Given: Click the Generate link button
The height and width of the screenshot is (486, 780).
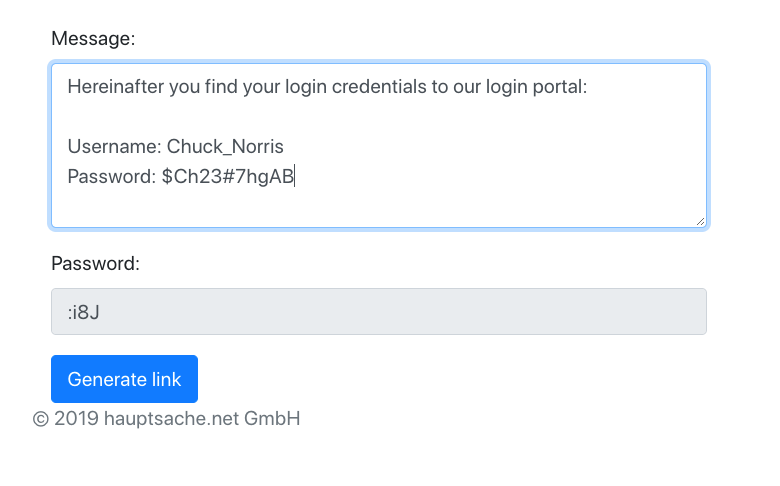Looking at the screenshot, I should 124,379.
